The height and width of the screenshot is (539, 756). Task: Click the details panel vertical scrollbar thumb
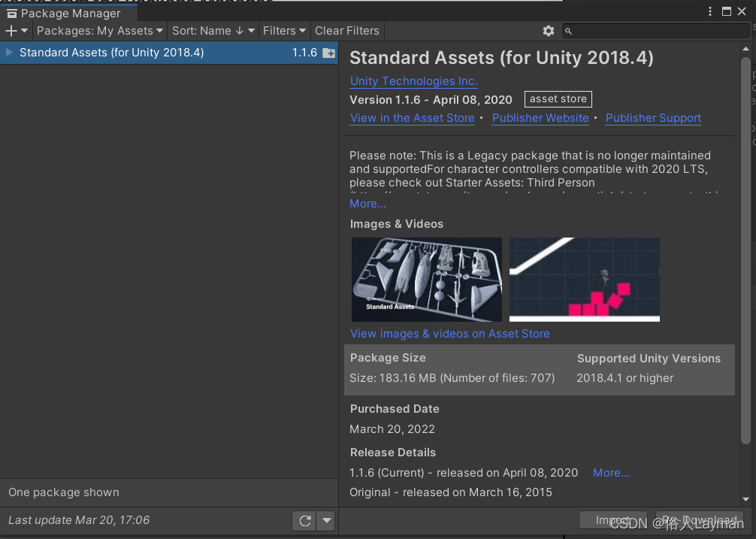[746, 250]
